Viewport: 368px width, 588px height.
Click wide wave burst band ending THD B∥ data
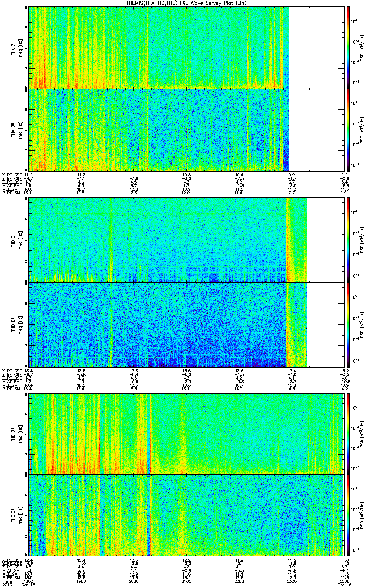point(296,324)
